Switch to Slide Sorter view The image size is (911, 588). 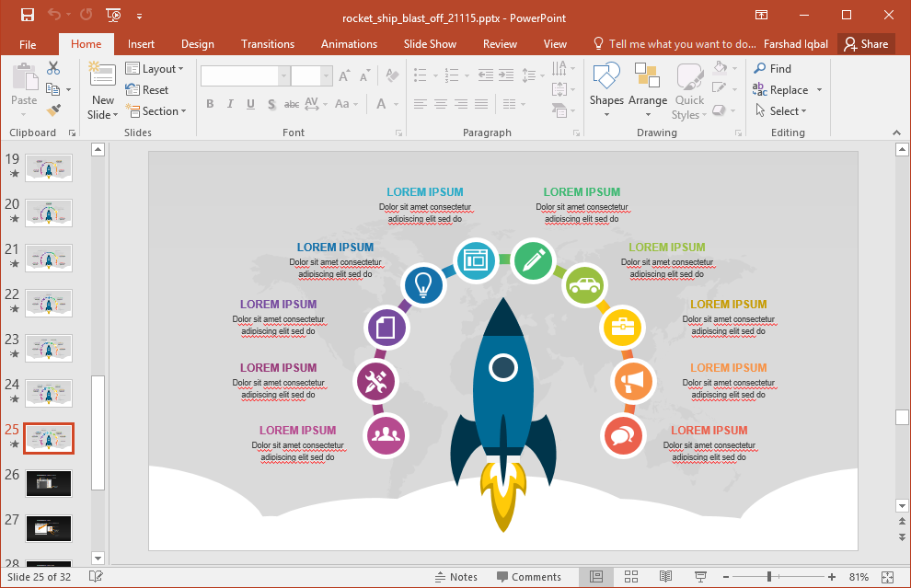click(631, 577)
